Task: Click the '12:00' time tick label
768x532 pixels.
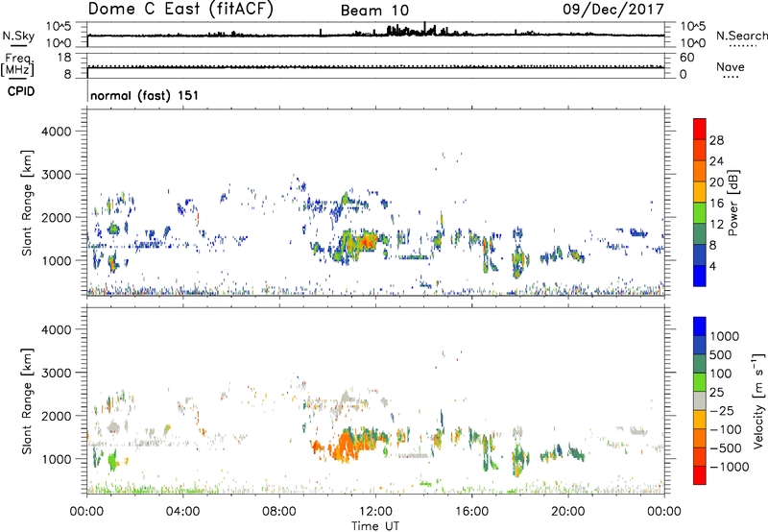Action: click(x=375, y=512)
